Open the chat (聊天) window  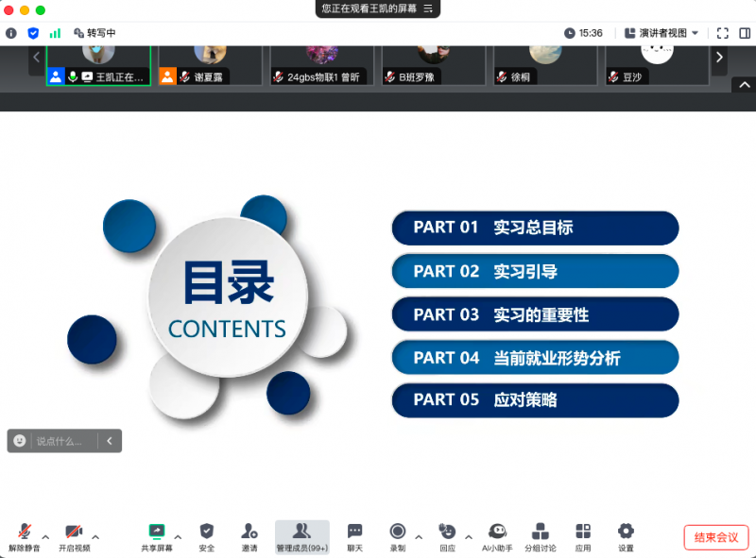tap(354, 534)
